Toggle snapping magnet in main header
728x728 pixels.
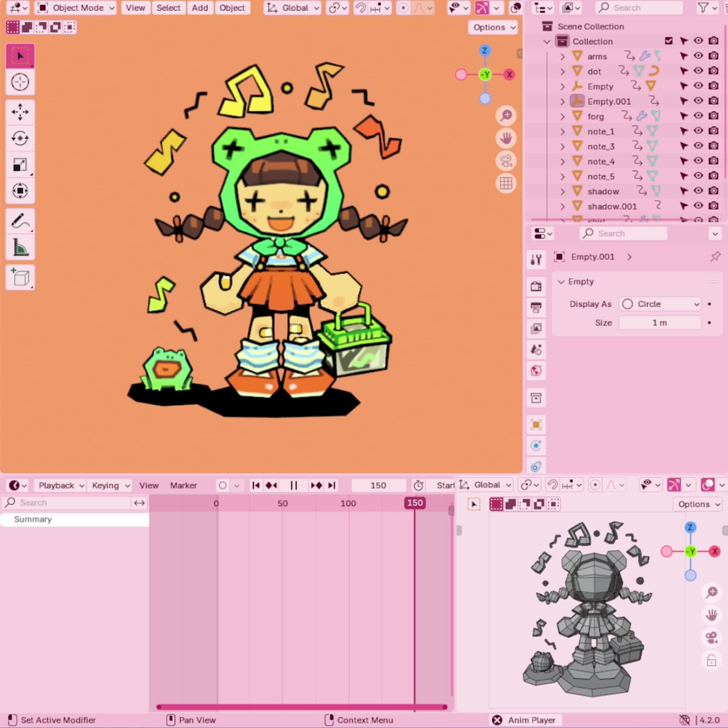[x=360, y=8]
